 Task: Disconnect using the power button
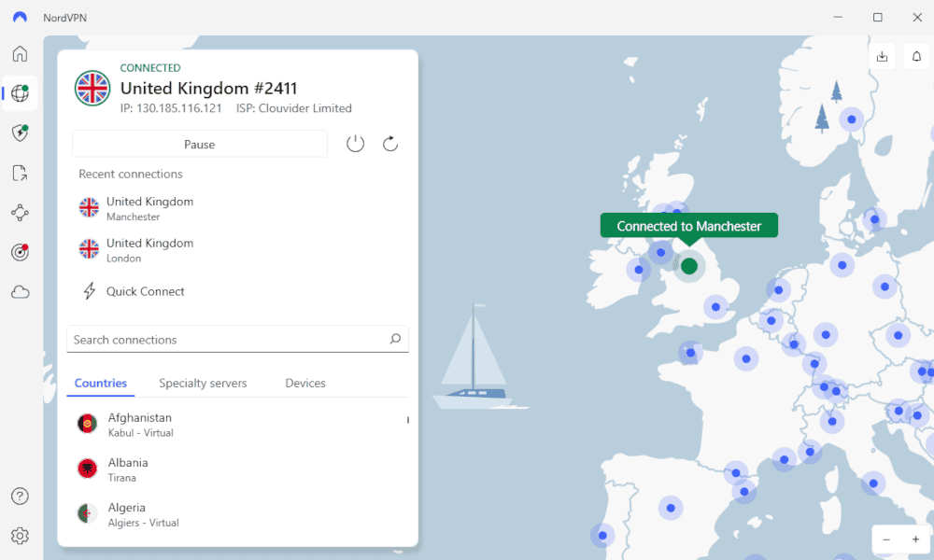click(355, 144)
